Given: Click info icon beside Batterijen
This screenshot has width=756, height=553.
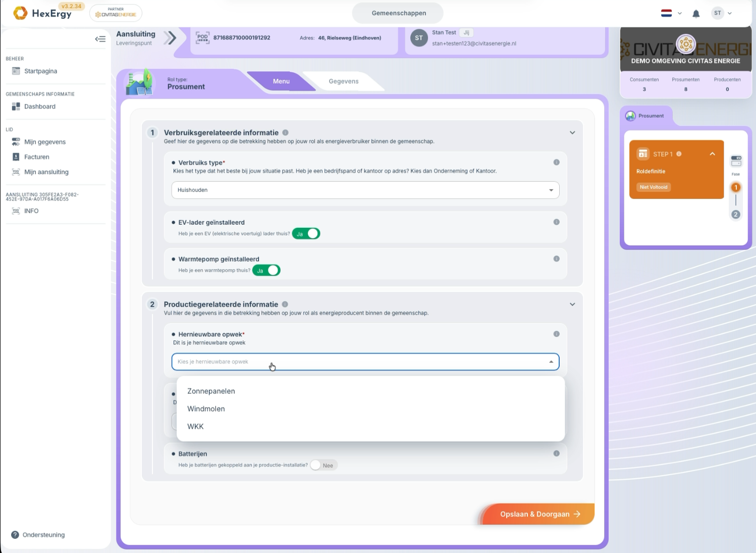Looking at the screenshot, I should 556,453.
